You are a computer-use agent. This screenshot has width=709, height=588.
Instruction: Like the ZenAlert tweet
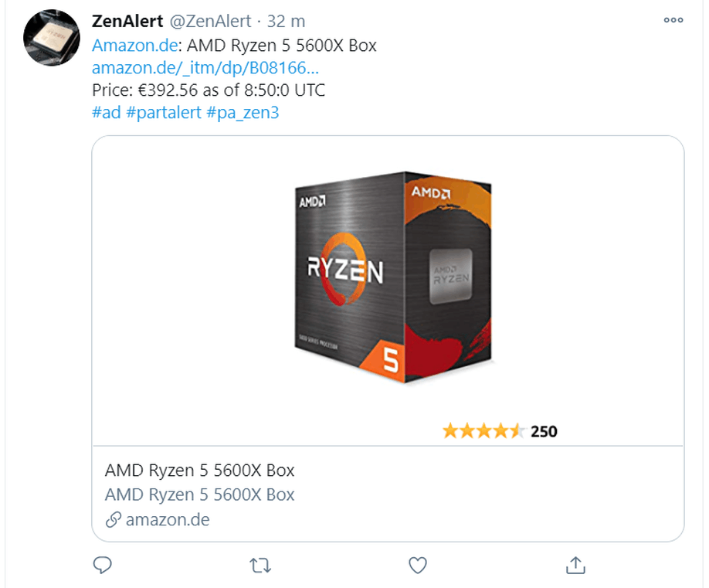point(418,566)
